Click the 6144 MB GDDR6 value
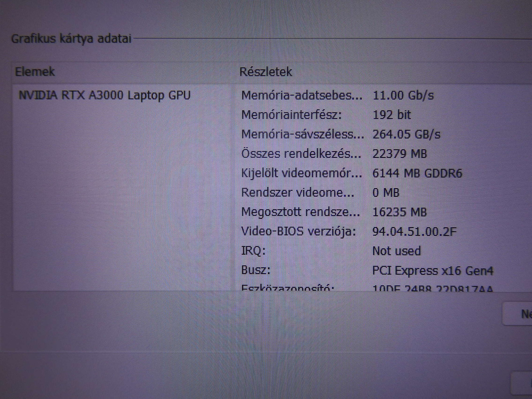The width and height of the screenshot is (532, 399). [417, 173]
